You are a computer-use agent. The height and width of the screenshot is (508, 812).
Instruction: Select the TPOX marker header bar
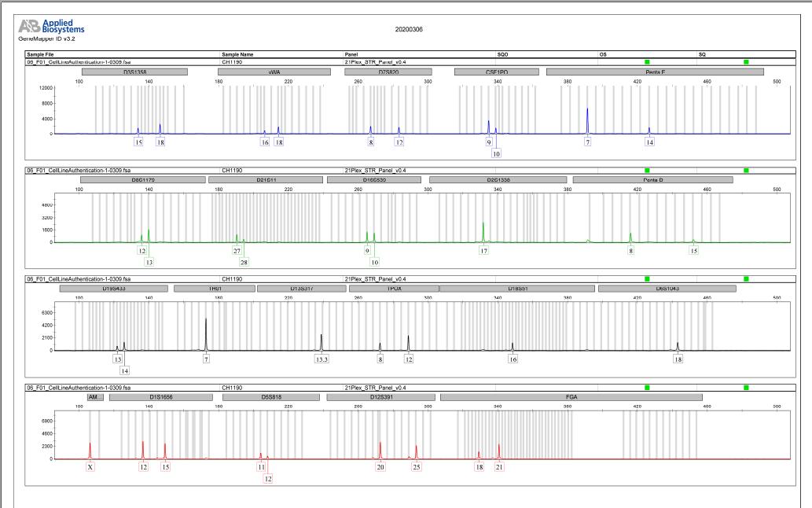(x=394, y=289)
